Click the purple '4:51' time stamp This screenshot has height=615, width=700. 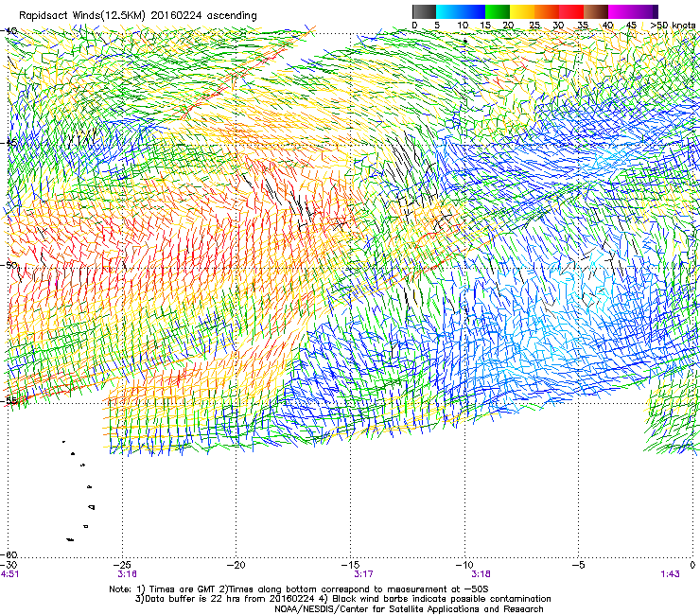tap(9, 574)
